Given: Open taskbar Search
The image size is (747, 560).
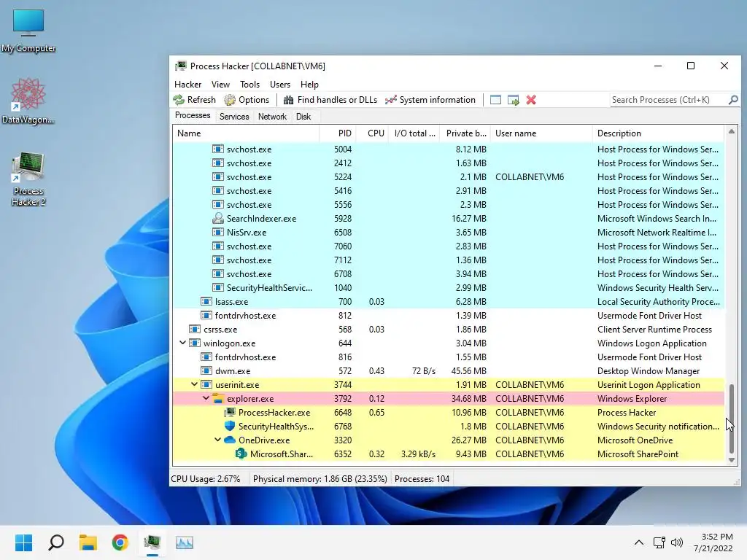Looking at the screenshot, I should (x=56, y=542).
